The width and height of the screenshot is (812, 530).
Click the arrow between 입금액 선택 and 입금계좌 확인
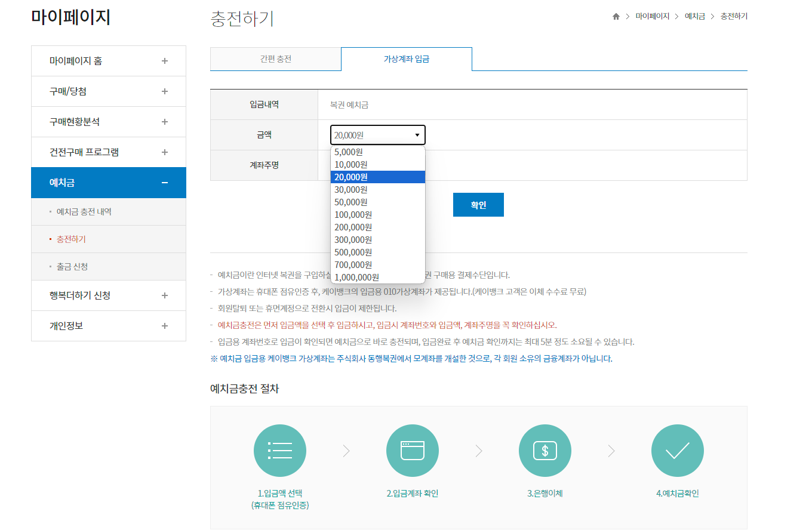[x=346, y=451]
